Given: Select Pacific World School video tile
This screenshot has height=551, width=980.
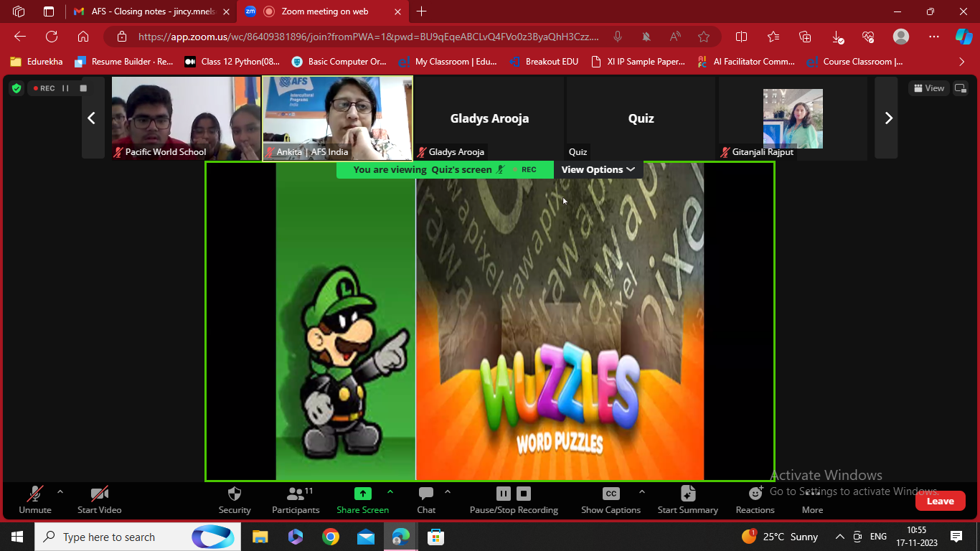Looking at the screenshot, I should [x=186, y=118].
